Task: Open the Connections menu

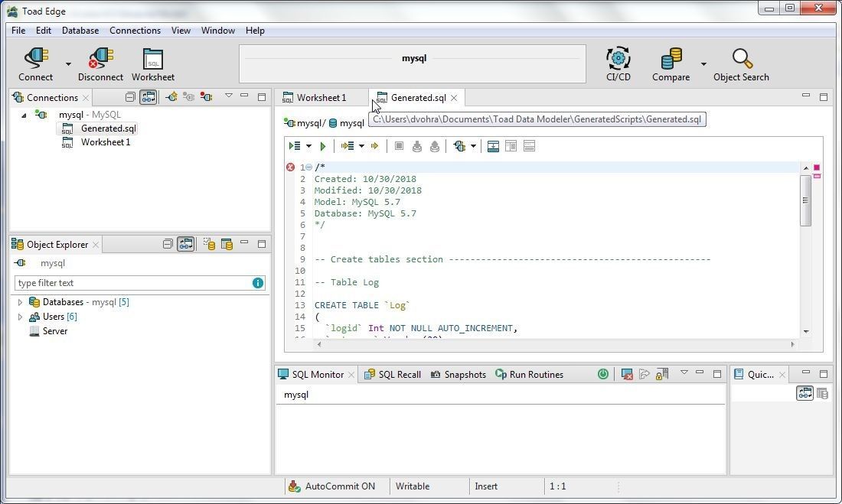Action: click(x=135, y=31)
